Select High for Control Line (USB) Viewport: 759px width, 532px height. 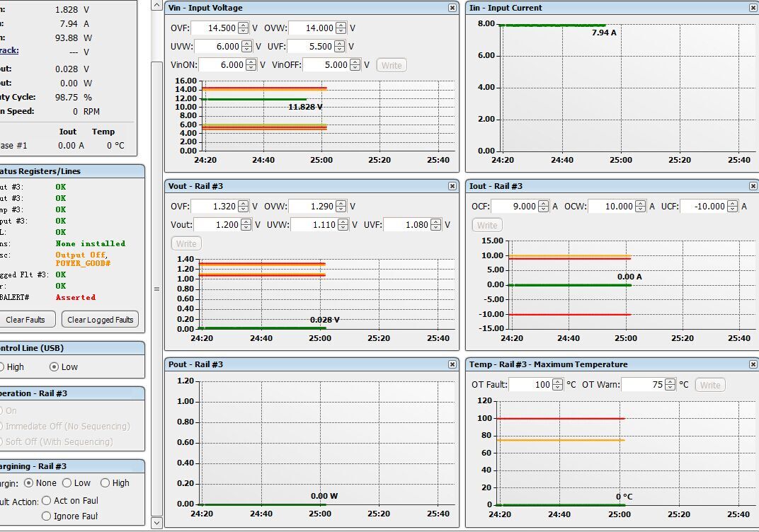tap(11, 367)
